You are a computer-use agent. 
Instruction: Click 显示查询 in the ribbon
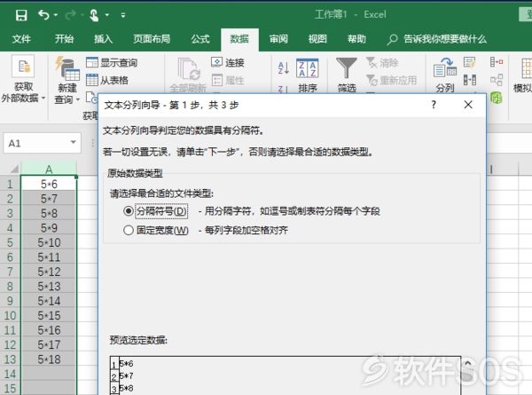click(x=112, y=62)
